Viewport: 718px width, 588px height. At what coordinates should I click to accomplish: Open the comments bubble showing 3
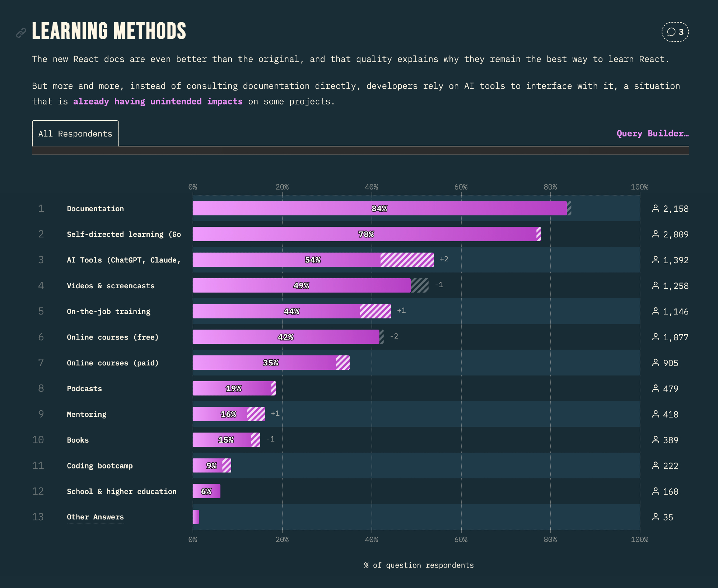click(675, 32)
